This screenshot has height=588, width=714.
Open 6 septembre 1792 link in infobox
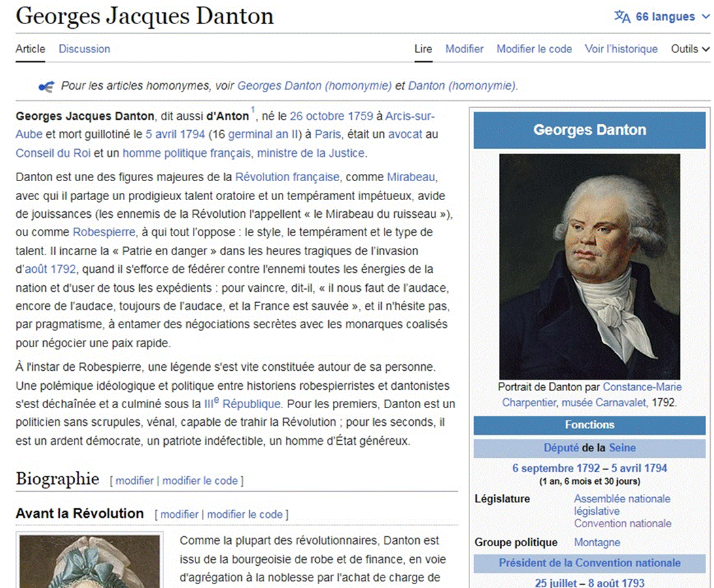(556, 468)
